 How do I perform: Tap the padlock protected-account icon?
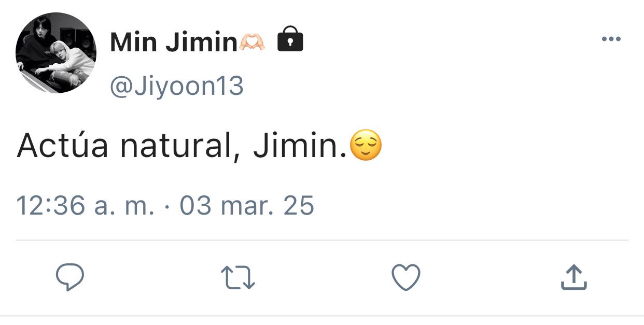pos(290,39)
